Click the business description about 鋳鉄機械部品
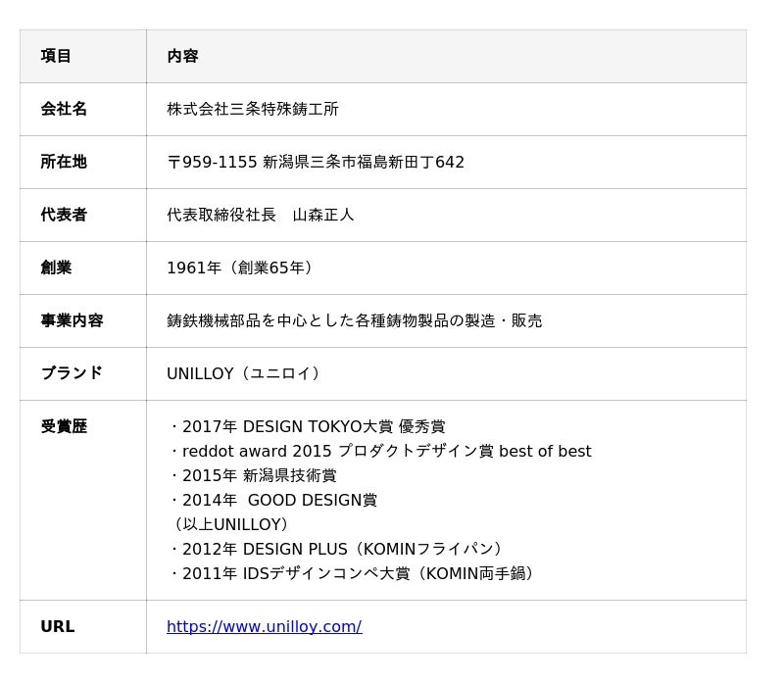Screen dimensions: 784x683 (x=355, y=320)
